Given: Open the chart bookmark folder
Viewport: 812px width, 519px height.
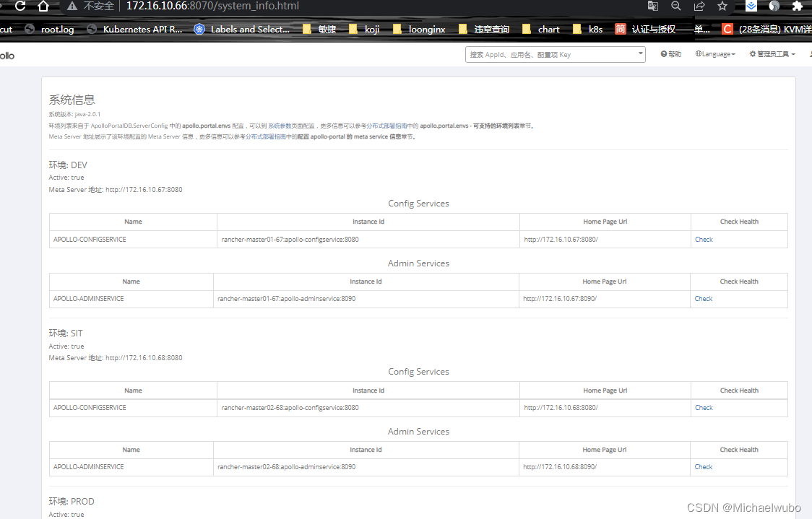Looking at the screenshot, I should click(x=540, y=30).
